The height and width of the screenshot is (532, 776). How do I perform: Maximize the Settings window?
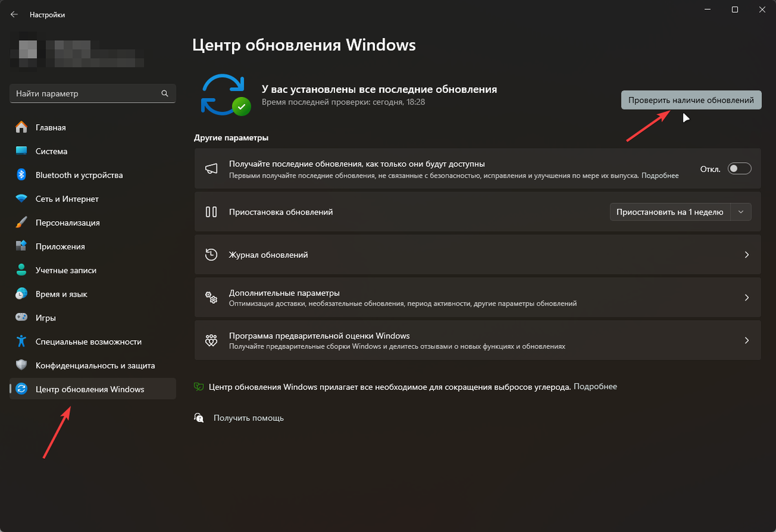coord(735,10)
